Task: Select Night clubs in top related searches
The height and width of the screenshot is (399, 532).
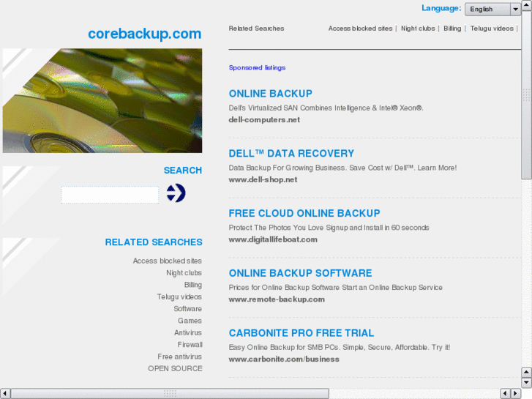Action: pyautogui.click(x=418, y=29)
